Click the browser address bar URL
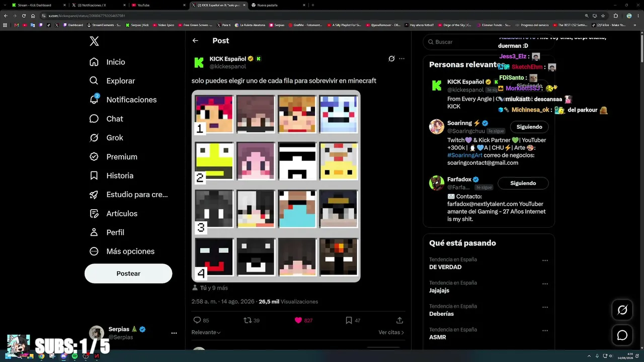The width and height of the screenshot is (644, 362). point(87,16)
